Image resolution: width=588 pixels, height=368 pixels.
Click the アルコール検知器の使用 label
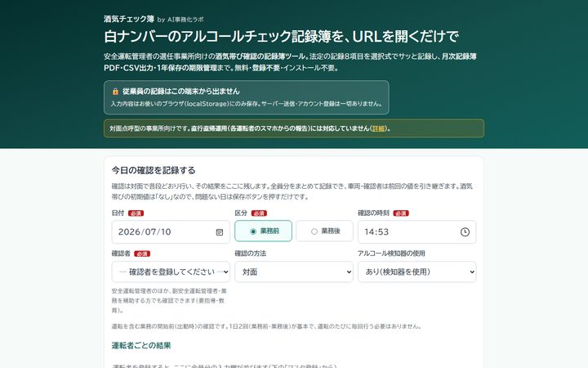pos(391,254)
